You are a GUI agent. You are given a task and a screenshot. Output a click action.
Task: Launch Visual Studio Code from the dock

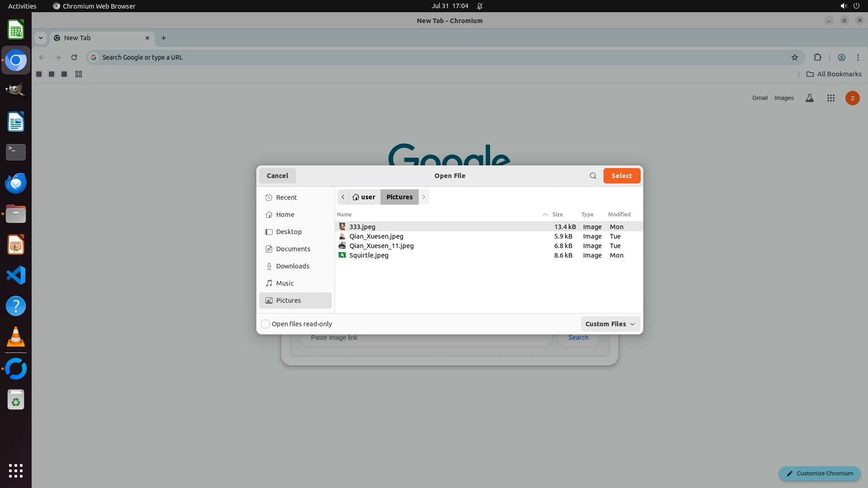16,275
